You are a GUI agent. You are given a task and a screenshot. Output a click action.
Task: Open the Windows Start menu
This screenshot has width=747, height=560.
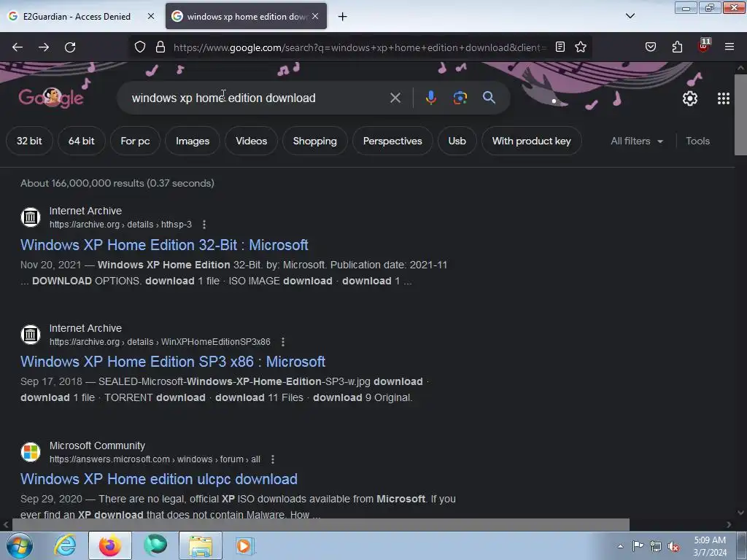[20, 545]
